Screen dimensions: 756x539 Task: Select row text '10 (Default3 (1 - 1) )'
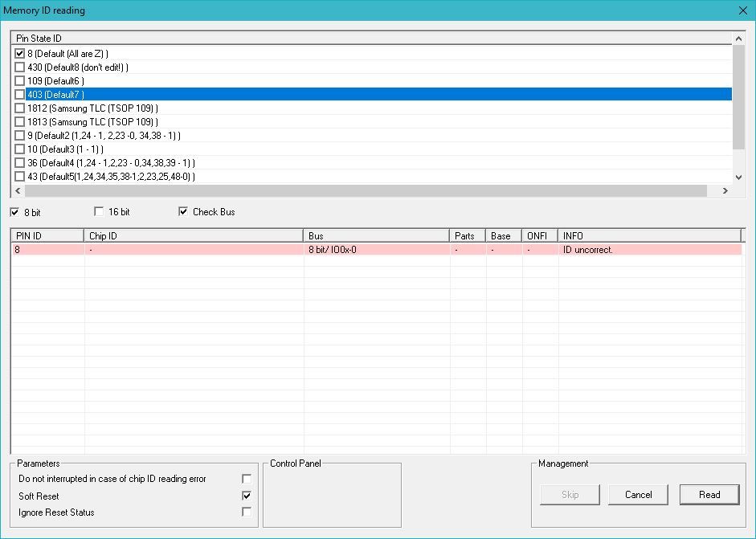[65, 149]
